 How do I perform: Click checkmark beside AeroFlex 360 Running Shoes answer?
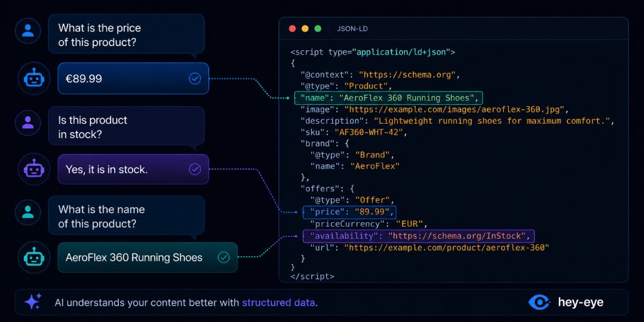pos(224,258)
